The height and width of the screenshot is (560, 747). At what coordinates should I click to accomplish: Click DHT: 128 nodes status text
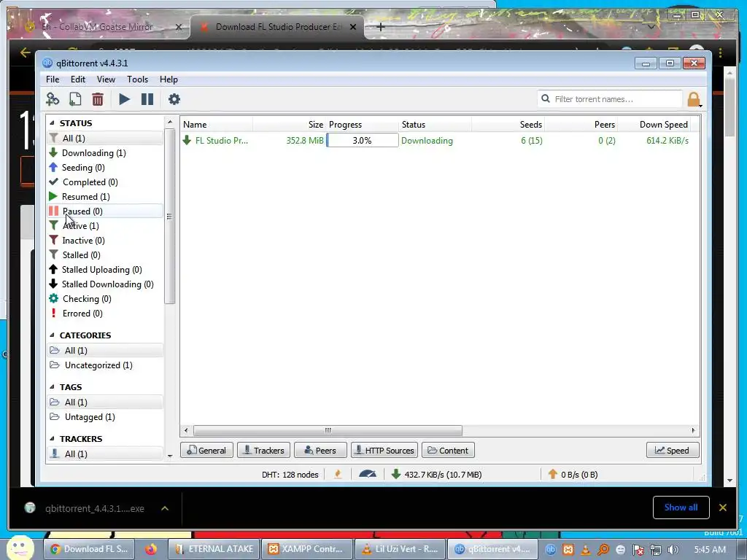pos(290,474)
